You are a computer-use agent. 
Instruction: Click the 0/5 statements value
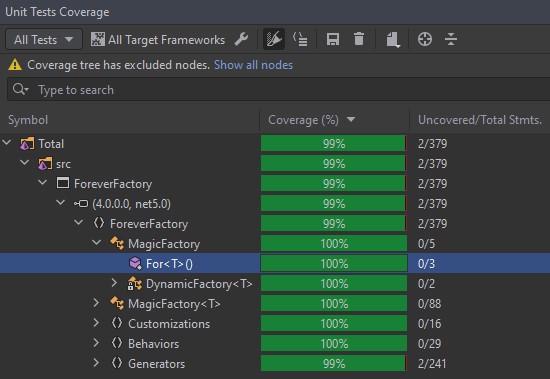click(426, 244)
